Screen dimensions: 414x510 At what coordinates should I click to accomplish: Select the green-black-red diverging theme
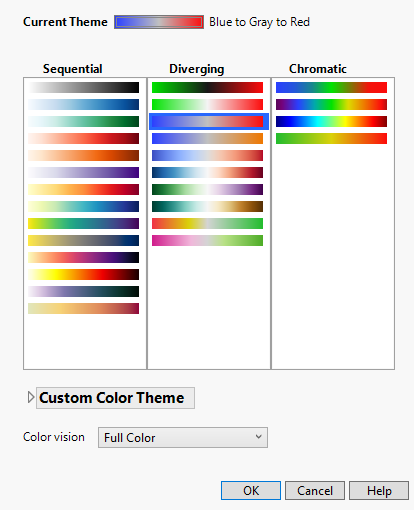coord(207,87)
